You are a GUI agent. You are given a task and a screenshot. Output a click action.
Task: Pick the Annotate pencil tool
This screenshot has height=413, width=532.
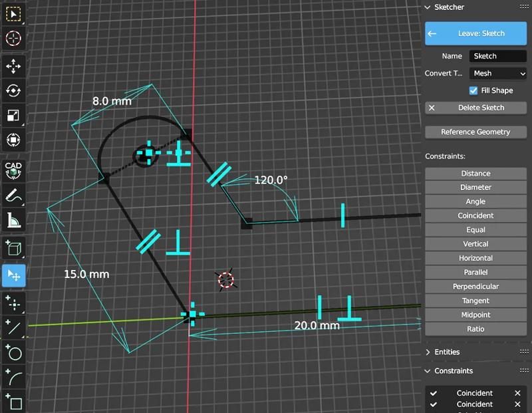pos(13,194)
